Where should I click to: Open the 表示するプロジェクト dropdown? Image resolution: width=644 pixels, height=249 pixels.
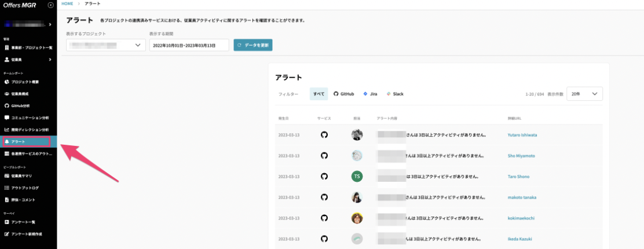[106, 45]
